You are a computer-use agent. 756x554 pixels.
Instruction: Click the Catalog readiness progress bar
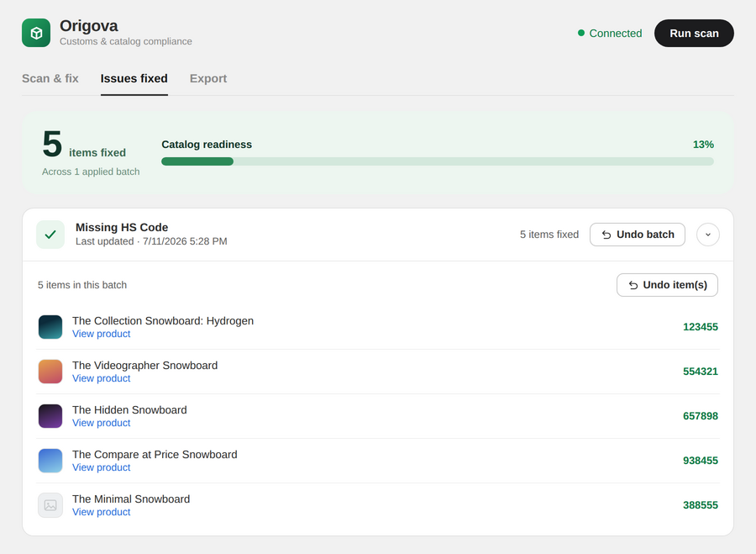(438, 161)
